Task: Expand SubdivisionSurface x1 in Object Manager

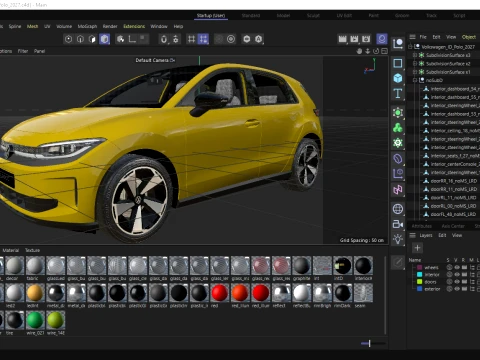Action: 415,72
